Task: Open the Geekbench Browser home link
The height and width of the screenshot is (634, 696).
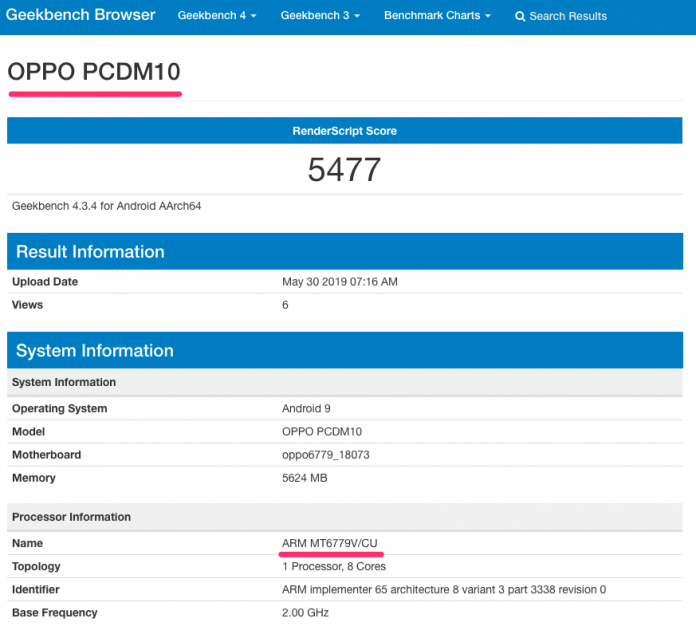Action: pyautogui.click(x=80, y=15)
